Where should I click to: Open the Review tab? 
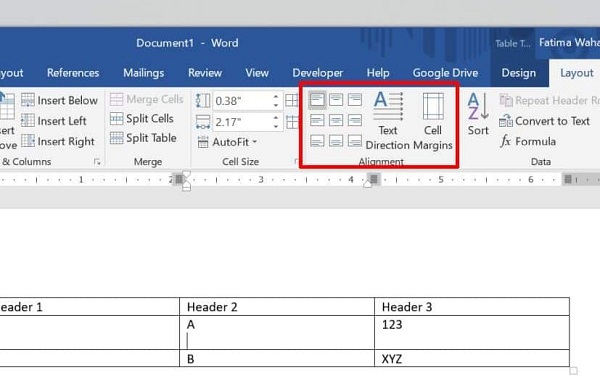(205, 73)
